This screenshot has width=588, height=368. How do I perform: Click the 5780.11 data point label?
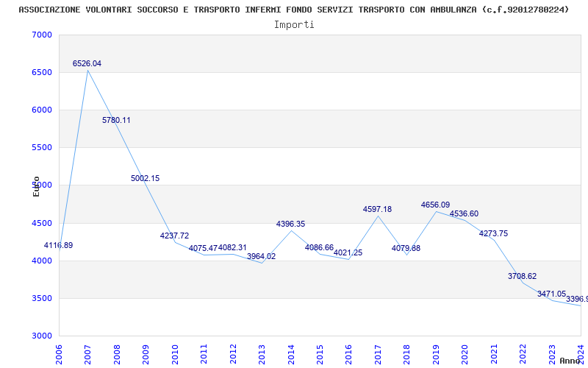coord(116,120)
